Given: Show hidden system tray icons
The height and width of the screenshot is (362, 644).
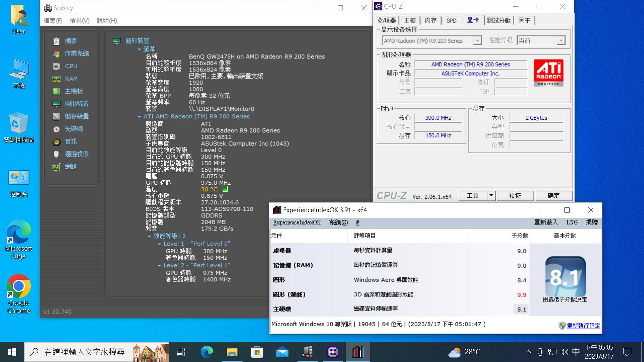Looking at the screenshot, I should tap(528, 352).
